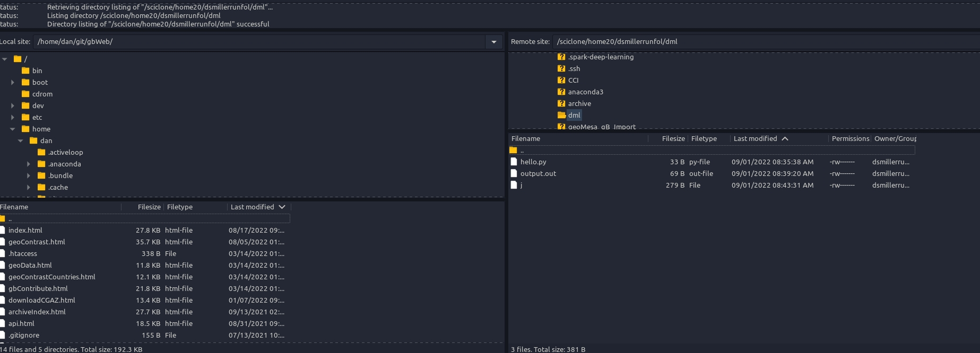Expand the boot folder
The width and height of the screenshot is (980, 353).
(x=13, y=82)
